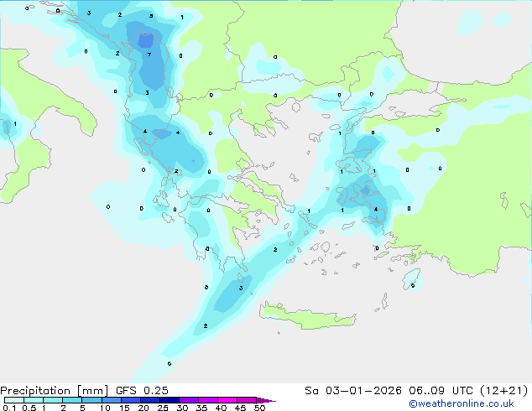Click the 2–5 mm legend color swatch
This screenshot has width=532, height=411.
(72, 400)
